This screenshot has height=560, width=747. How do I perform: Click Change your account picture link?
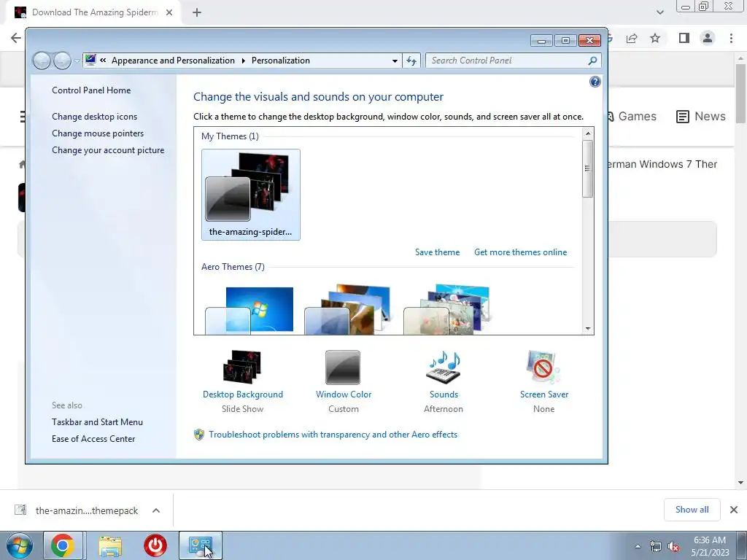pos(108,150)
